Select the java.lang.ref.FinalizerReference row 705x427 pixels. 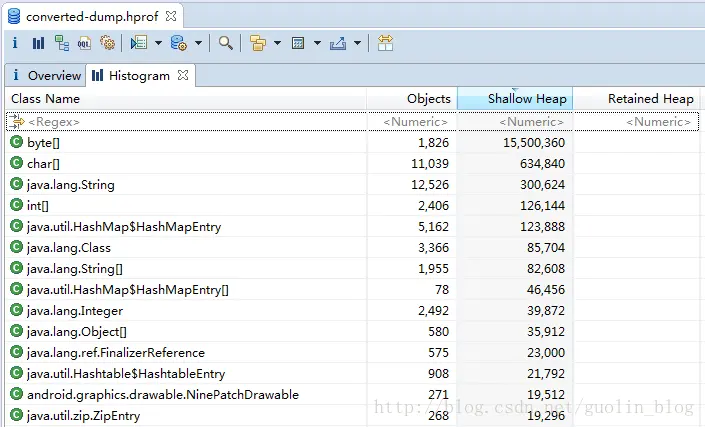coord(352,352)
